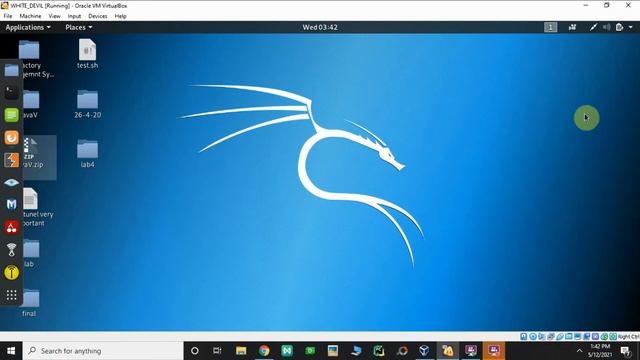Open VirtualBox Machine menu
Screen dimensions: 640x360
[30, 16]
